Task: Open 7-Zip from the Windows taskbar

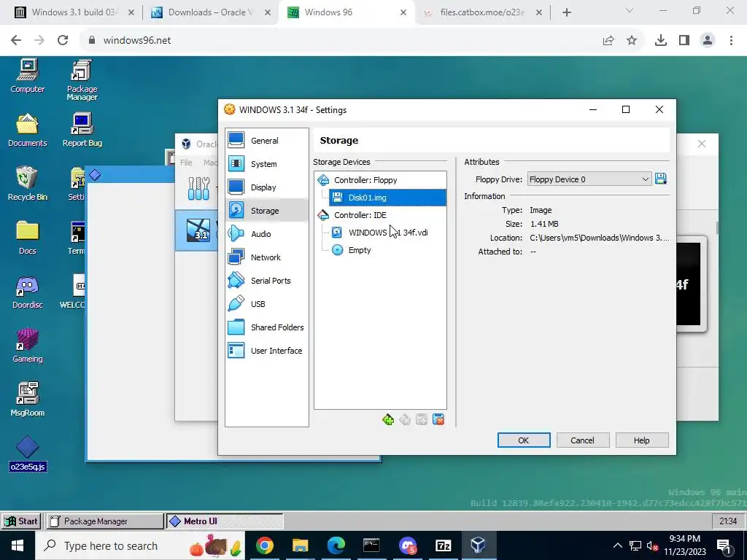Action: (x=443, y=545)
